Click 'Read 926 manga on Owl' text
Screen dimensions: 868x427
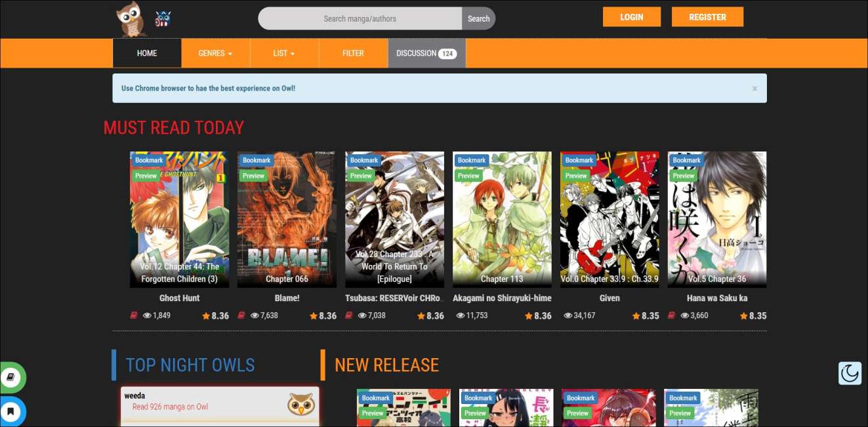coord(170,407)
